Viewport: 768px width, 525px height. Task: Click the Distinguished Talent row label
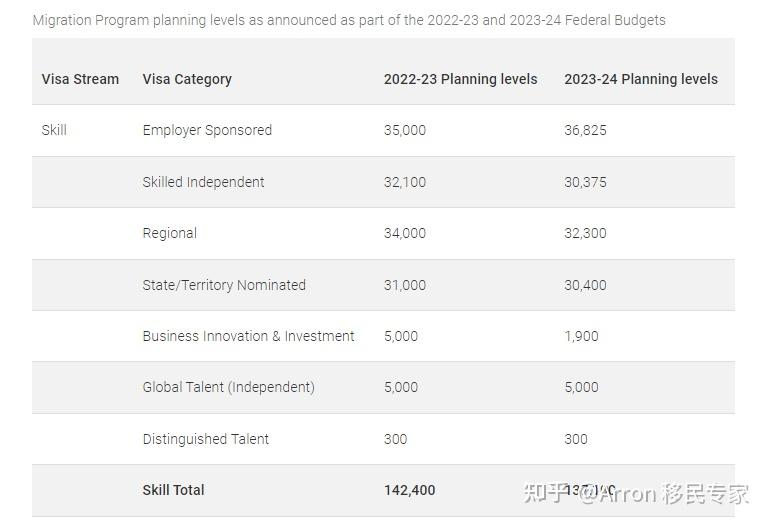[x=205, y=439]
